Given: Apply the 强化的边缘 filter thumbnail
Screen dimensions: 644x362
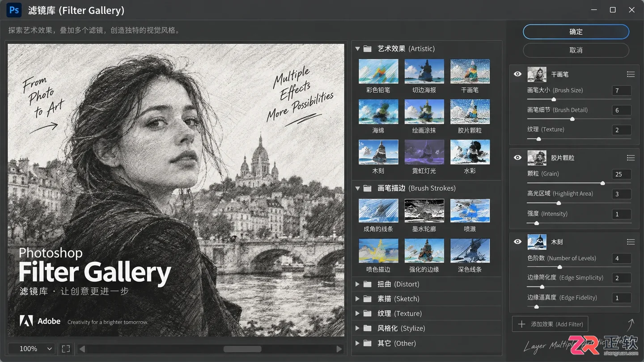Looking at the screenshot, I should click(x=424, y=251).
